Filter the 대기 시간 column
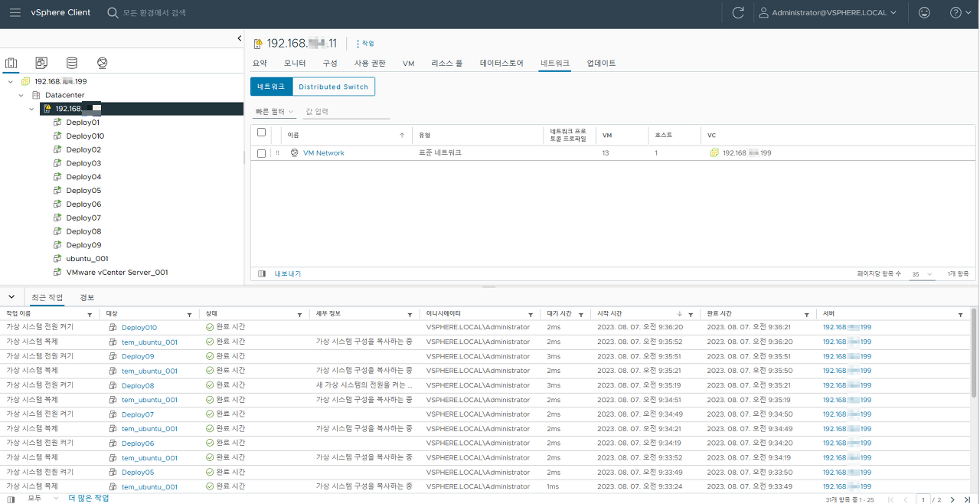 pyautogui.click(x=581, y=315)
